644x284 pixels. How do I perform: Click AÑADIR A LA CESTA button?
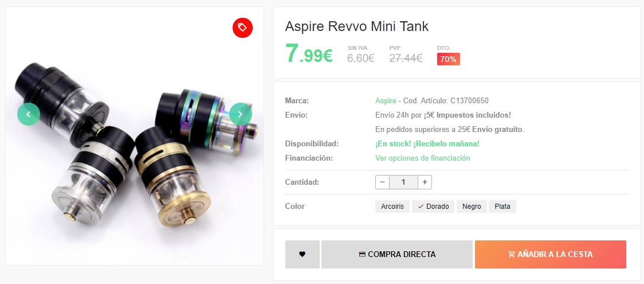tap(551, 254)
